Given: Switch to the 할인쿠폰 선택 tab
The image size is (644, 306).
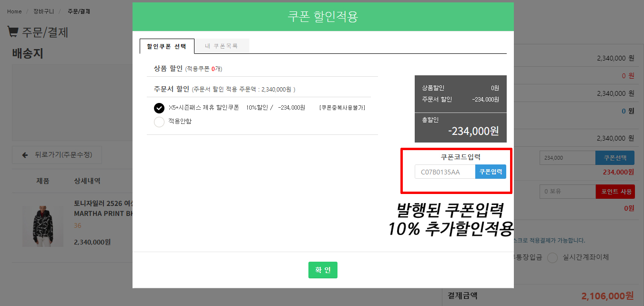Looking at the screenshot, I should click(167, 46).
